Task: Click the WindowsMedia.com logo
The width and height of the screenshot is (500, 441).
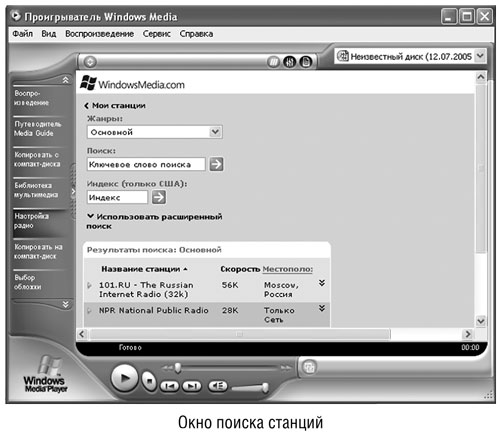Action: tap(132, 83)
